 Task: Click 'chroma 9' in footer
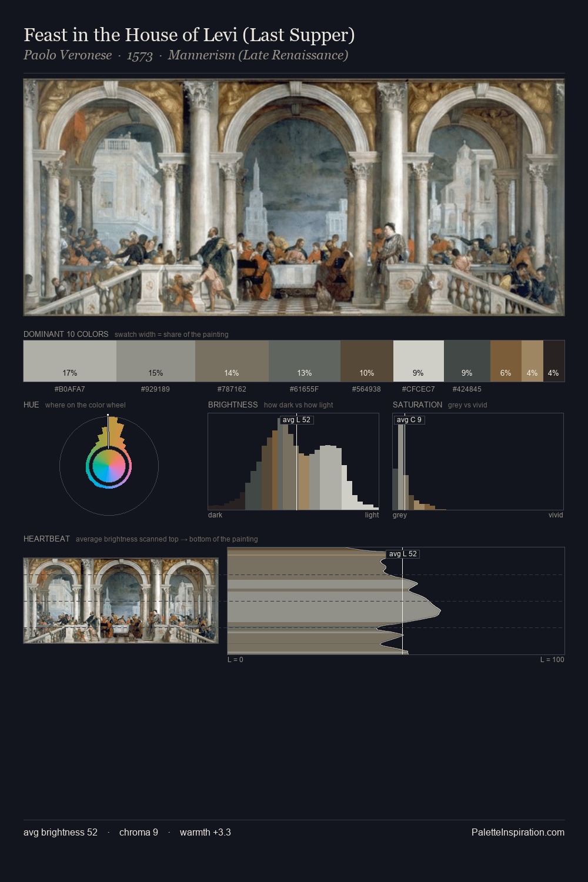point(139,832)
